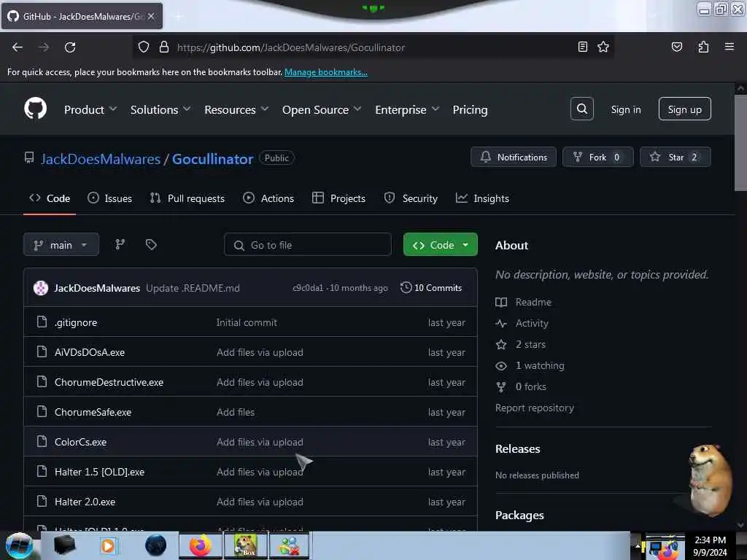Click Report repository
Screen dimensions: 747x560
535,408
